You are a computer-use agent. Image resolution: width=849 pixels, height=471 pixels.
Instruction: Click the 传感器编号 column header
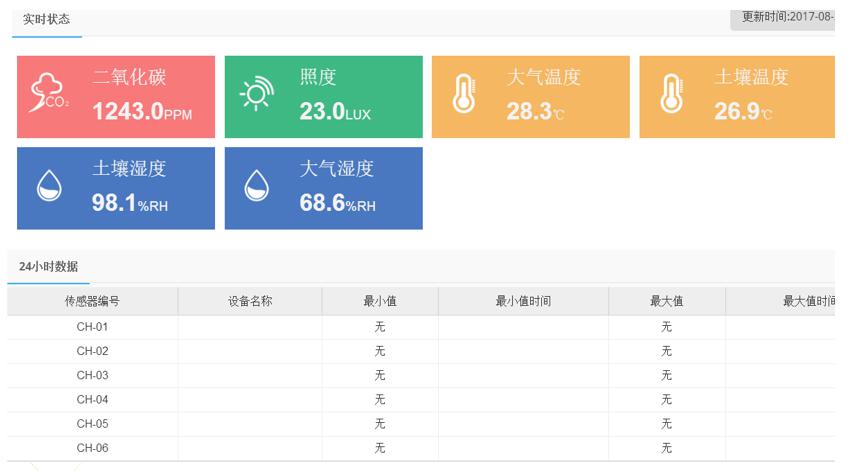tap(92, 301)
